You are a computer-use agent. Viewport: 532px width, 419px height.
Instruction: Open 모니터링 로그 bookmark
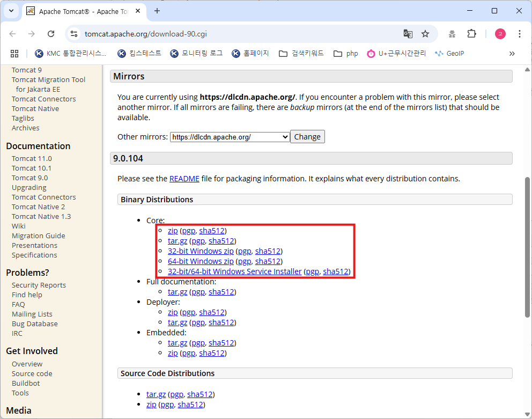coord(196,53)
